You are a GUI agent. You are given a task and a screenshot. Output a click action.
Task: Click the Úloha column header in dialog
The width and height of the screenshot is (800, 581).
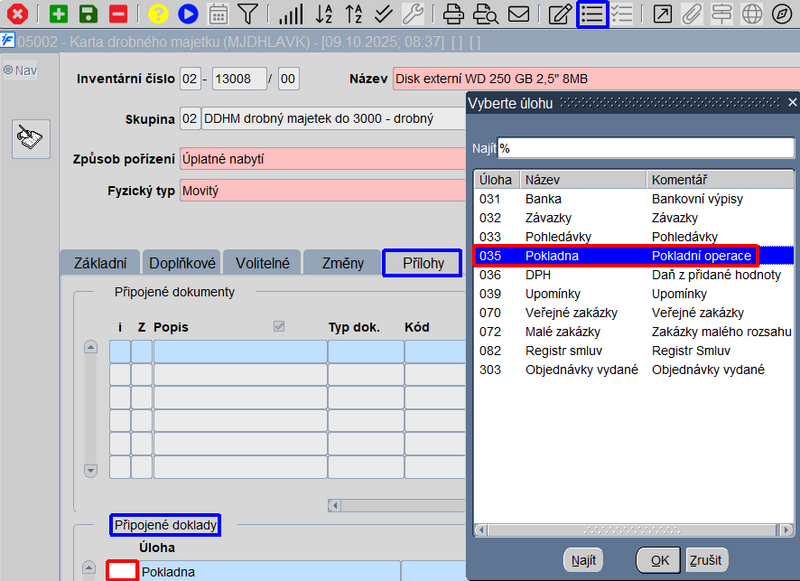pos(497,180)
